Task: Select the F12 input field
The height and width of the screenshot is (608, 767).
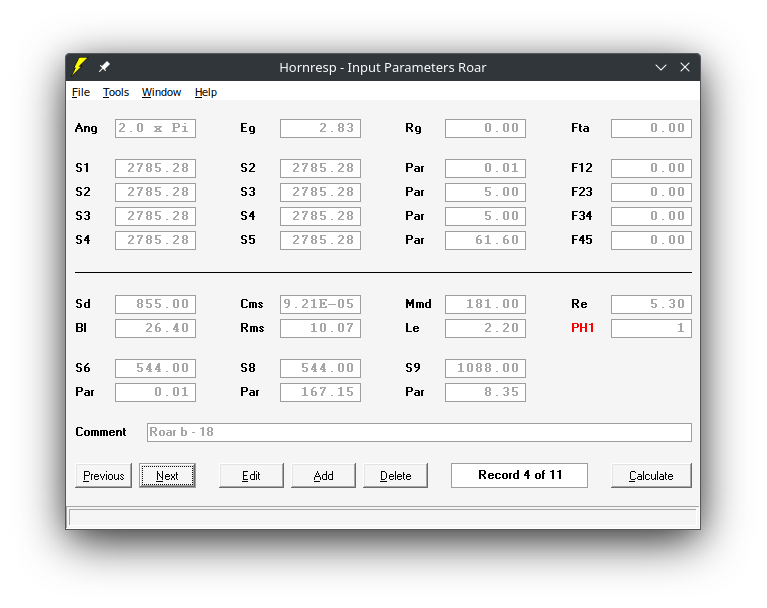Action: (x=651, y=168)
